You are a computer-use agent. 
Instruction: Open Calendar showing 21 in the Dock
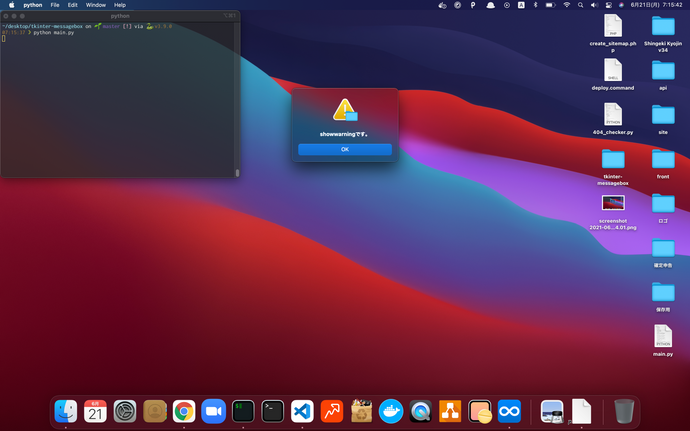click(x=95, y=411)
